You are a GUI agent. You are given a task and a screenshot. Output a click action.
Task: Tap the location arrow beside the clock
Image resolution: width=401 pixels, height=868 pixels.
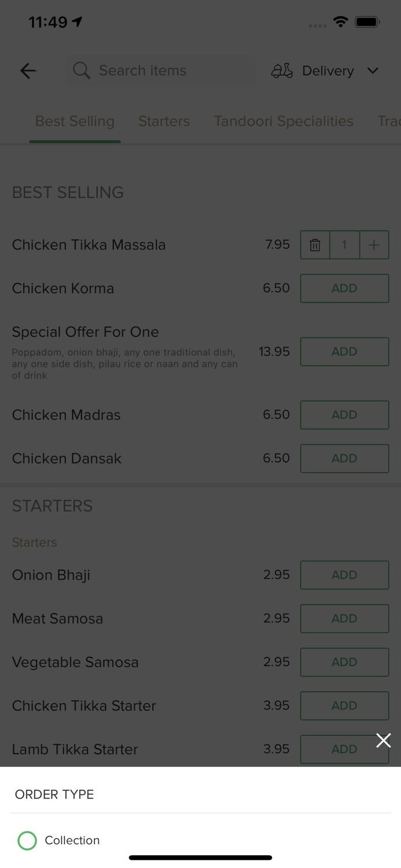tap(77, 21)
